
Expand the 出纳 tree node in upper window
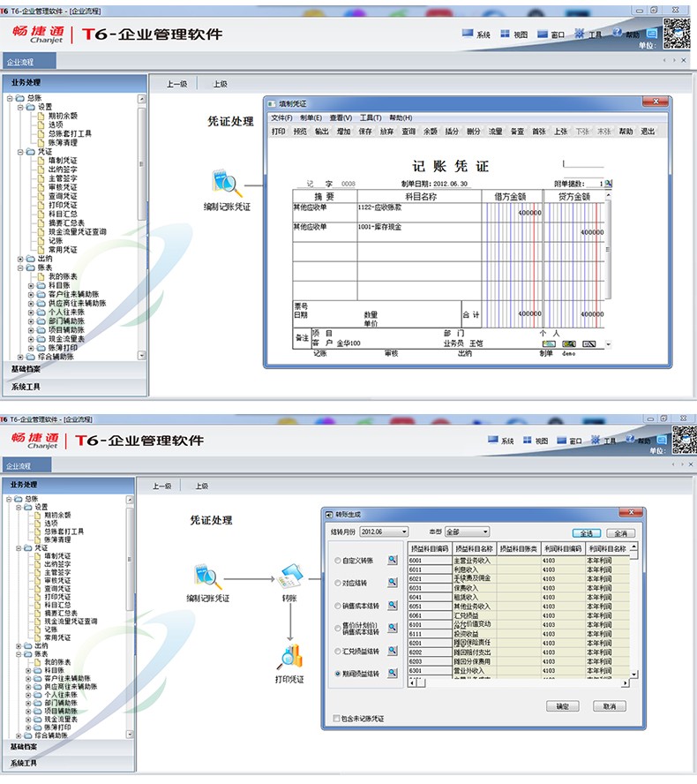[x=20, y=259]
